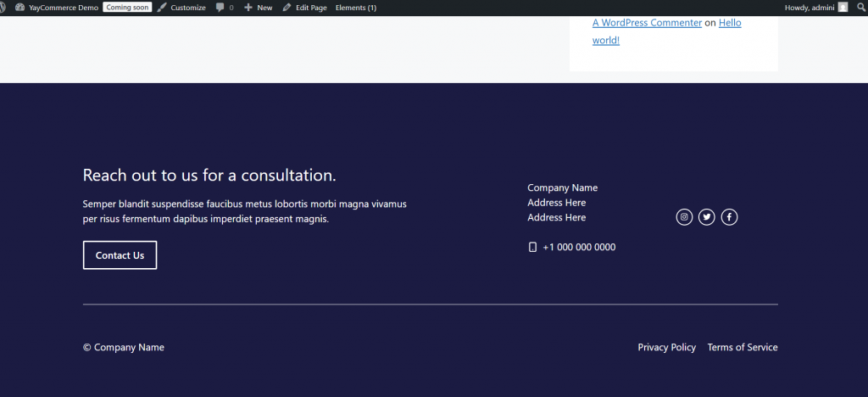This screenshot has width=868, height=397.
Task: Click the mobile phone icon
Action: pyautogui.click(x=532, y=247)
